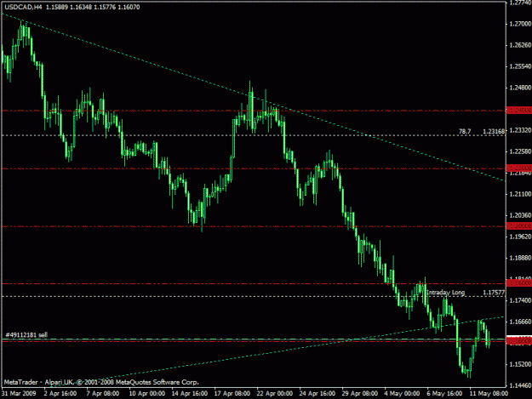Click the 24 Apr 16:00 time label
The height and width of the screenshot is (399, 532).
coord(317,394)
